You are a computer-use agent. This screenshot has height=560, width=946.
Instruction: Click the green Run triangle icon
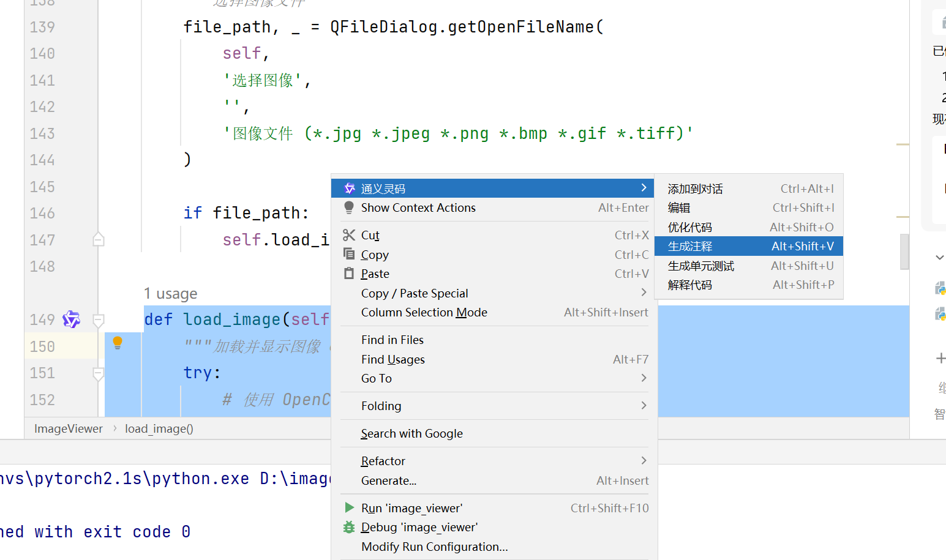click(x=349, y=507)
